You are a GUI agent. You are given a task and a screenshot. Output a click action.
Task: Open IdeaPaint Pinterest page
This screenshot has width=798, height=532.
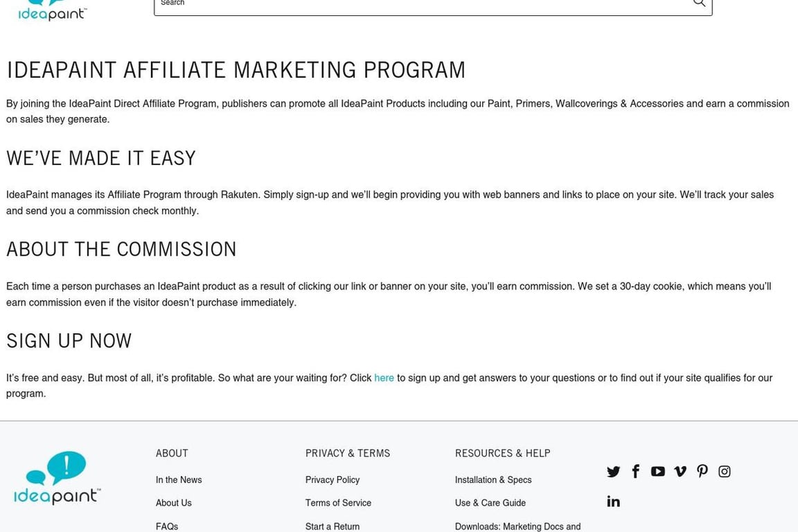coord(702,472)
